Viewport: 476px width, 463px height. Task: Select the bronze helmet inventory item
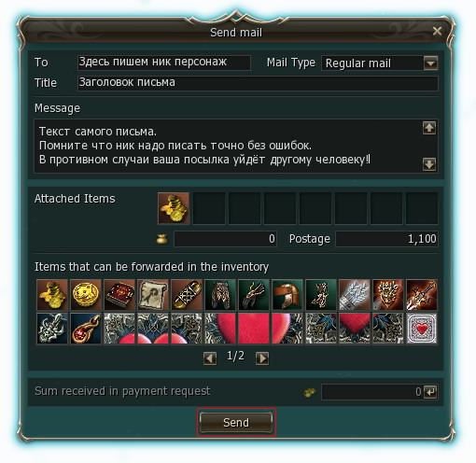287,295
